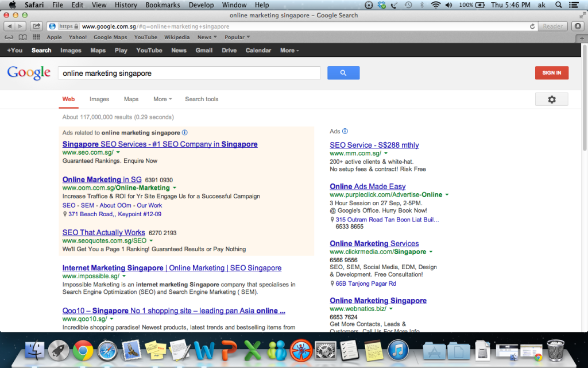This screenshot has width=588, height=368.
Task: Expand the More dropdown in black Google bar
Action: pos(289,51)
